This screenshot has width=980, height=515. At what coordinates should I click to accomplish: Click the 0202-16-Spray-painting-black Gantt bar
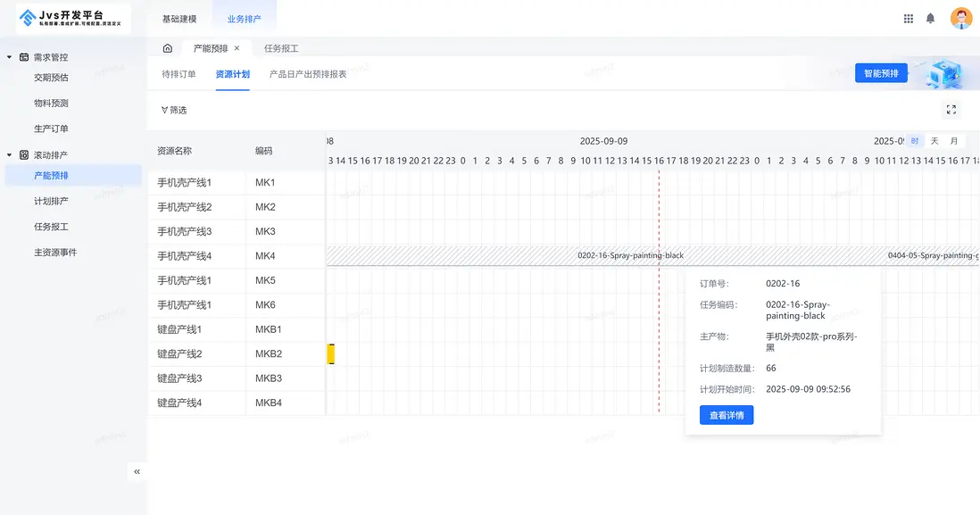[x=631, y=255]
